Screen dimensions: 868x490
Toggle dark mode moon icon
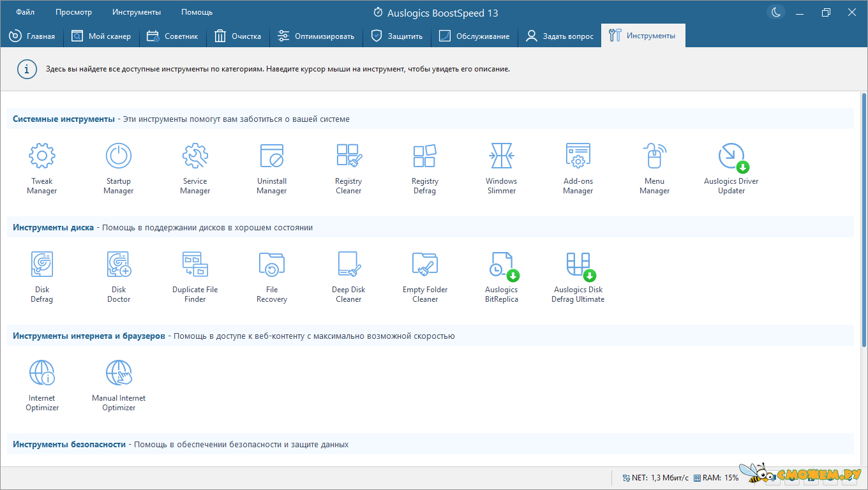775,12
